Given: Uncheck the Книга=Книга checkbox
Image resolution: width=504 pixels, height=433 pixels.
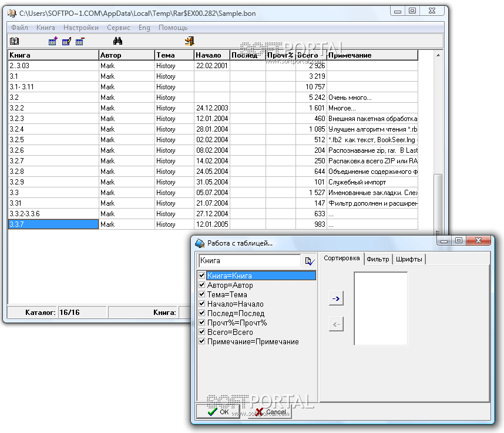Looking at the screenshot, I should [x=202, y=276].
